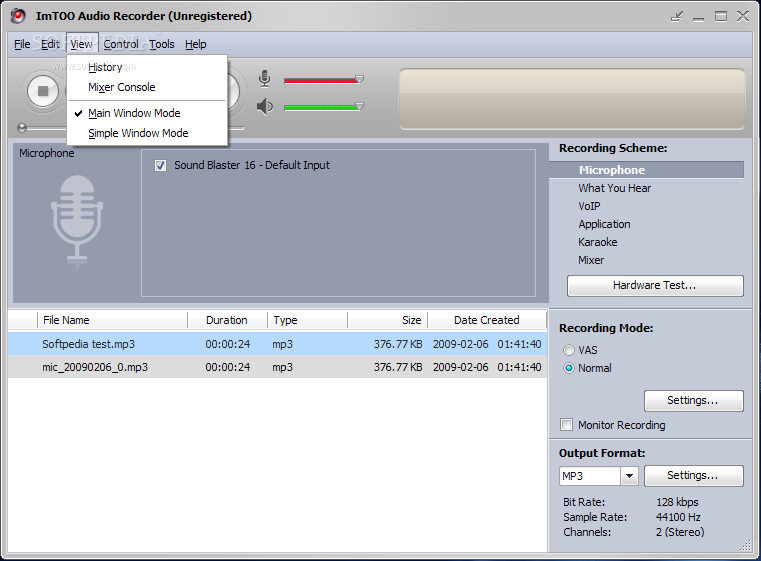
Task: Select Main Window Mode menu entry
Action: tap(147, 113)
